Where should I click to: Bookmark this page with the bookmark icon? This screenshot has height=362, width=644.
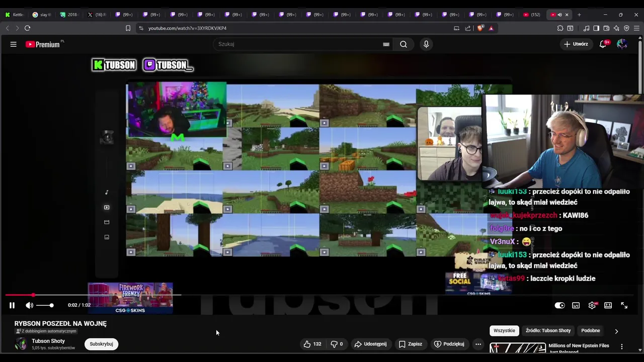[128, 28]
